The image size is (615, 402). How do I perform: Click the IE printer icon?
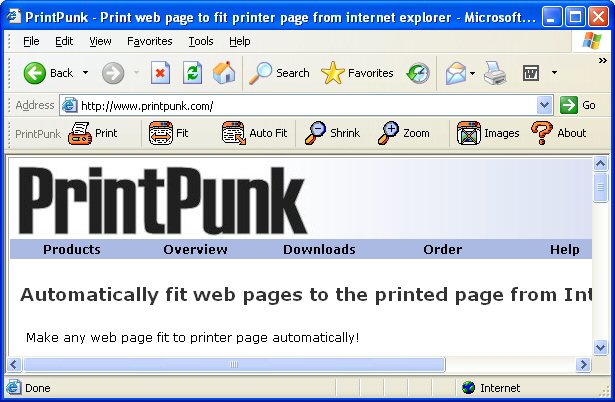(x=495, y=73)
